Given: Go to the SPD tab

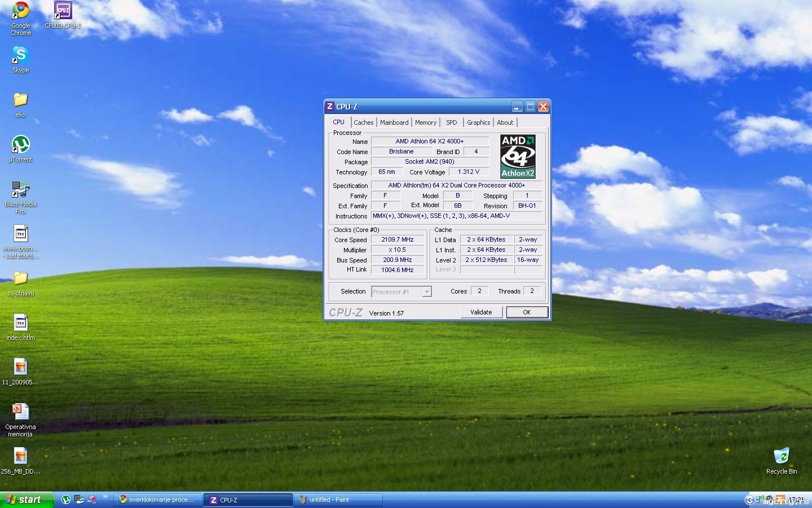Looking at the screenshot, I should (451, 122).
